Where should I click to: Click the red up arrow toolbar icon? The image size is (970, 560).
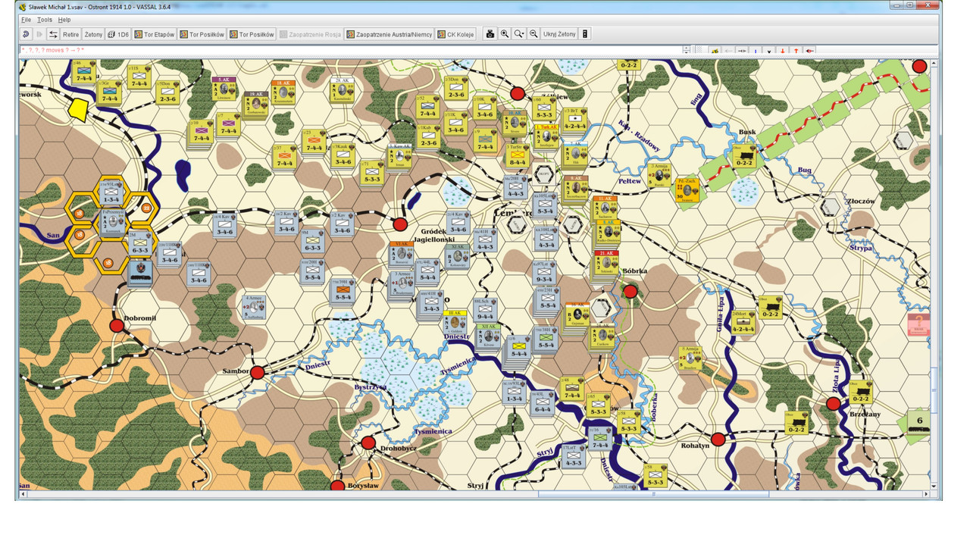796,51
